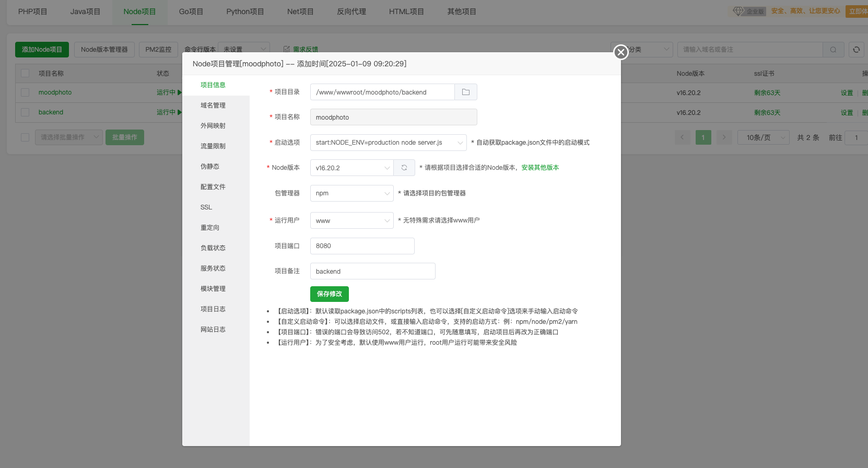Viewport: 868px width, 468px height.
Task: Click the running status play icon for moodphoto
Action: click(180, 92)
